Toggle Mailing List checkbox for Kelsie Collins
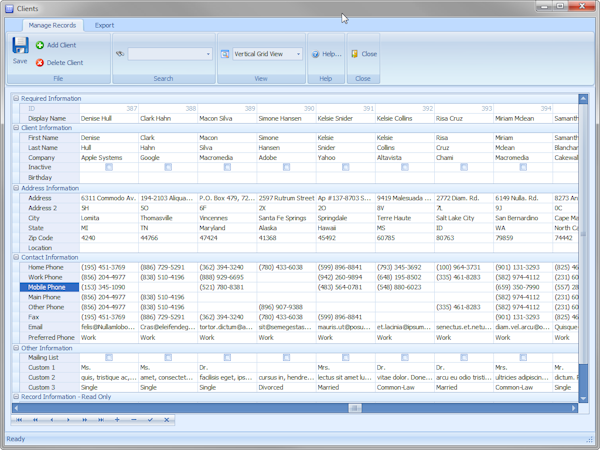600x450 pixels. click(x=405, y=357)
